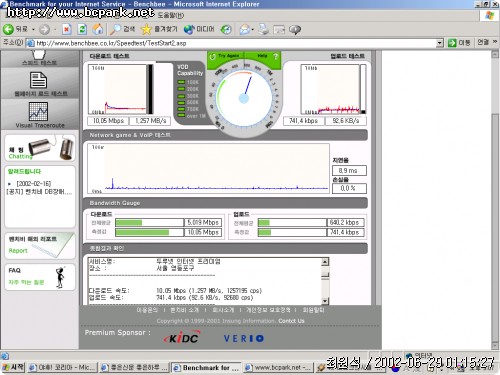
Task: Expand the address bar dropdown arrow
Action: pos(440,43)
